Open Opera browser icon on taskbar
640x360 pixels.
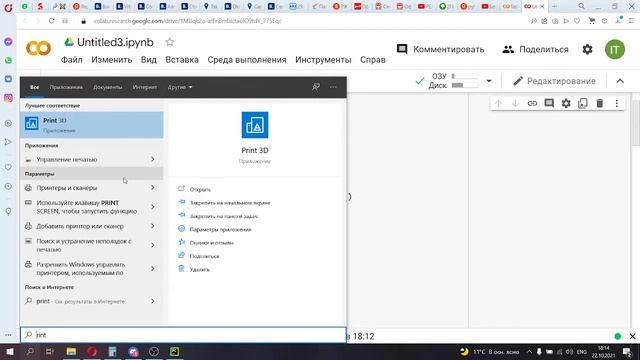[x=92, y=351]
